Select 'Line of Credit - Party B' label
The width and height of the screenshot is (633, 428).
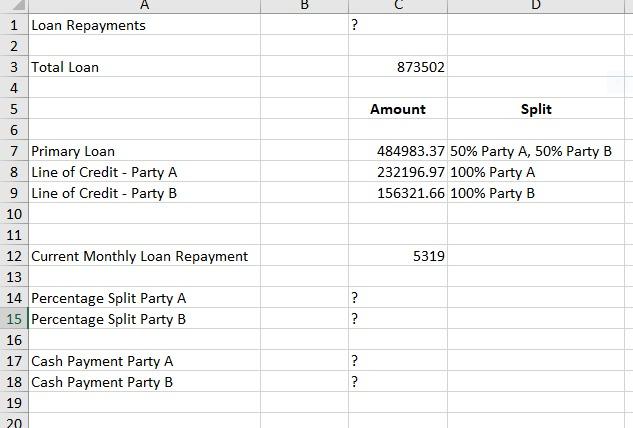[x=104, y=193]
